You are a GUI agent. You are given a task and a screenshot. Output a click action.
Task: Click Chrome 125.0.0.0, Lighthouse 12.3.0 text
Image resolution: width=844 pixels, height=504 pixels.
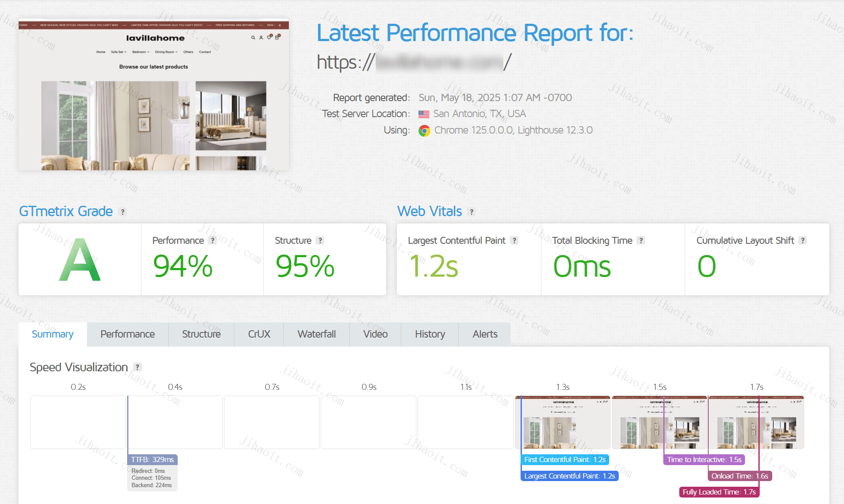point(513,130)
